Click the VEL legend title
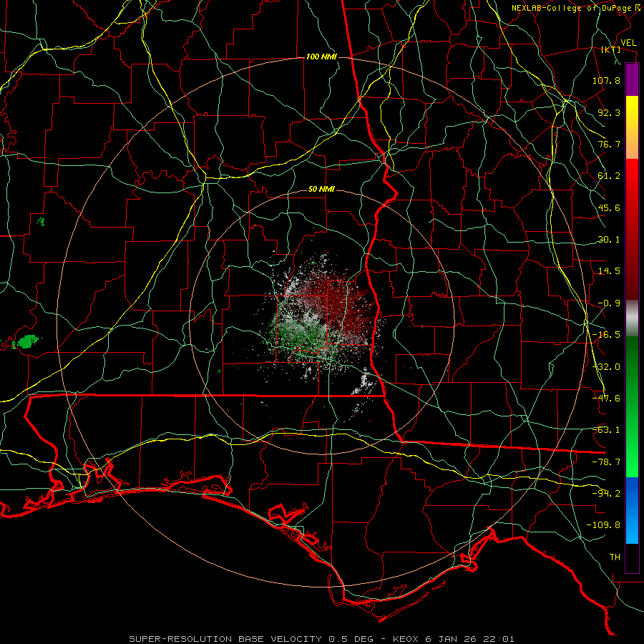 628,43
